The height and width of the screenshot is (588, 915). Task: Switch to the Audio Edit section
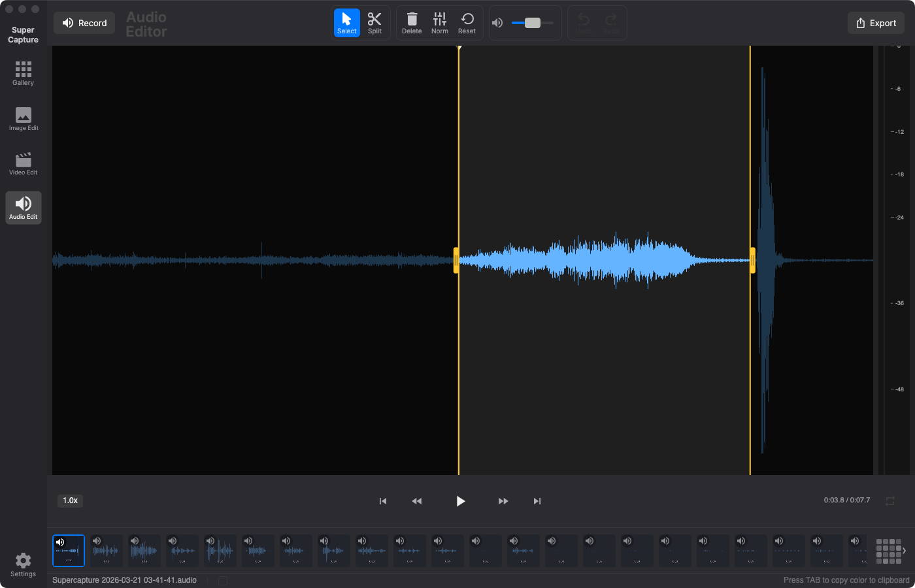23,207
